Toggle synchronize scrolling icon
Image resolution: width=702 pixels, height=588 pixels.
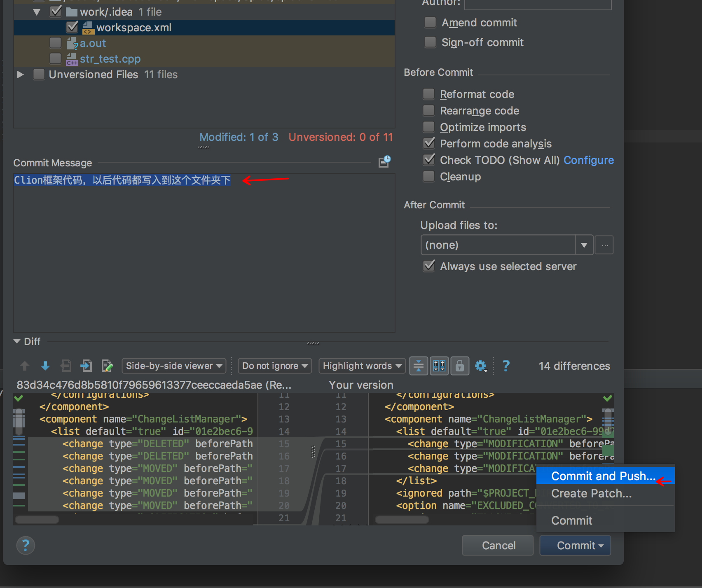point(439,366)
